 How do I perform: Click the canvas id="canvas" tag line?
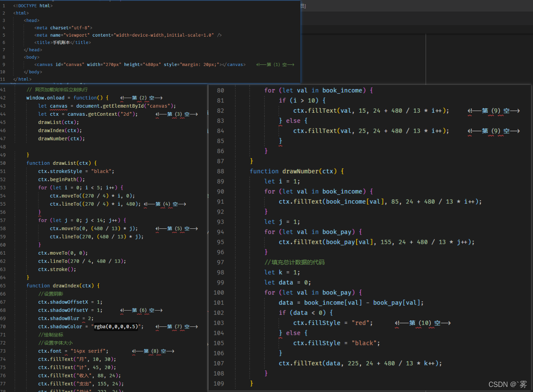[140, 64]
